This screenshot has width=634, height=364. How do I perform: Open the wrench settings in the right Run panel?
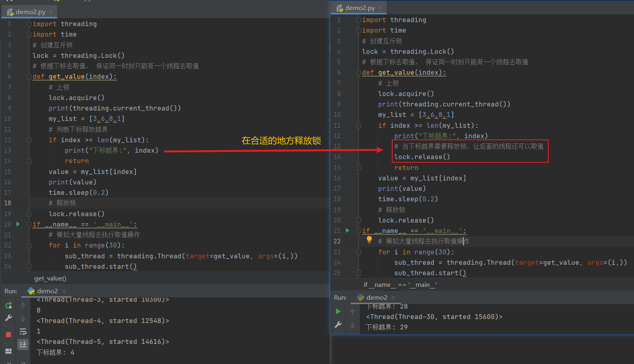338,325
